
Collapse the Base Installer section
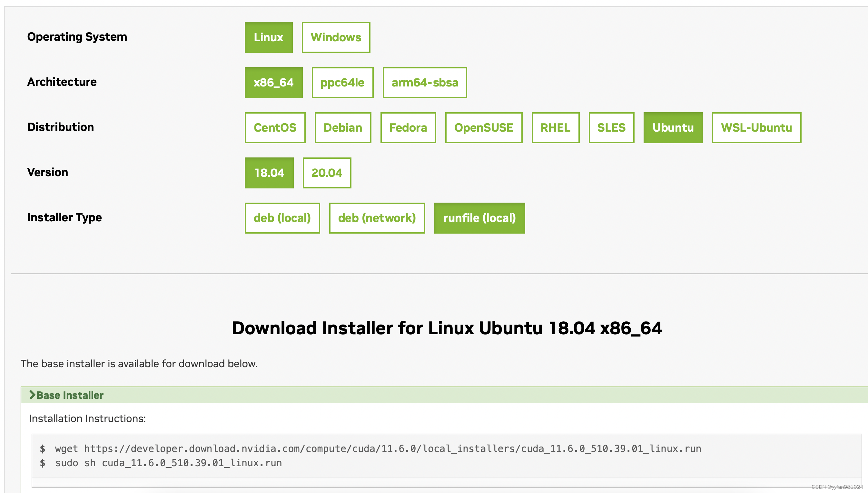click(x=444, y=395)
